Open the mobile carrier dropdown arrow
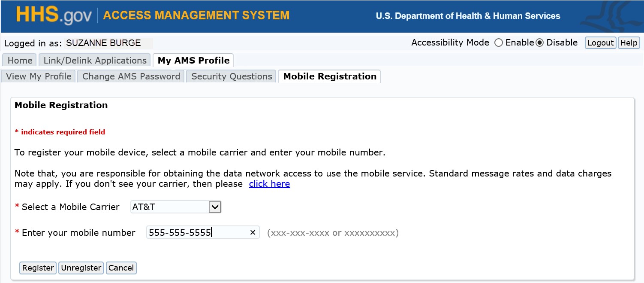The width and height of the screenshot is (644, 283). click(x=216, y=207)
